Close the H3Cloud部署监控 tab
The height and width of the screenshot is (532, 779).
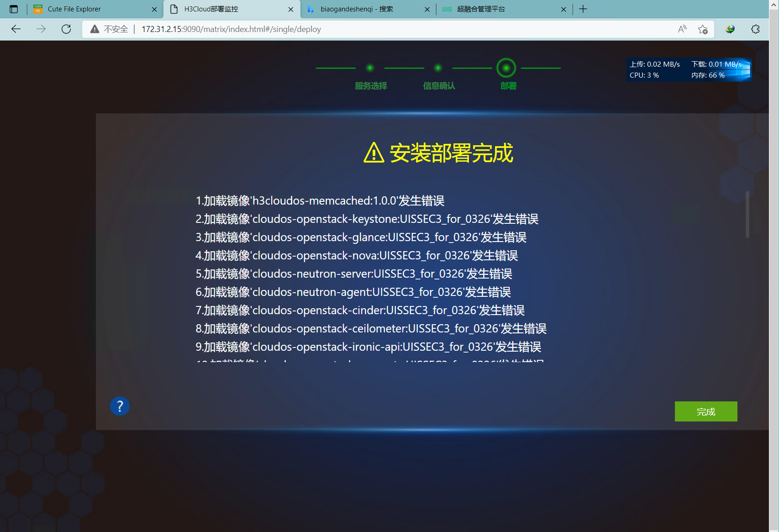click(291, 9)
